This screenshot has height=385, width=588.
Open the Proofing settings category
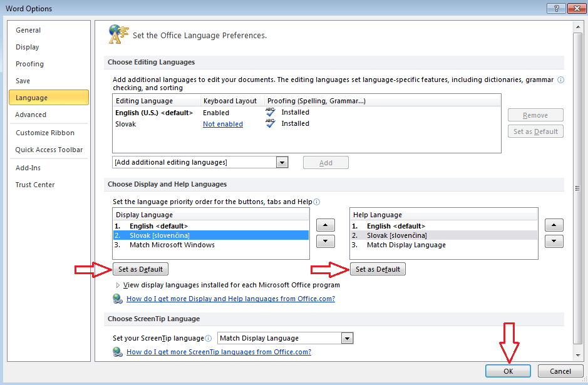coord(29,63)
